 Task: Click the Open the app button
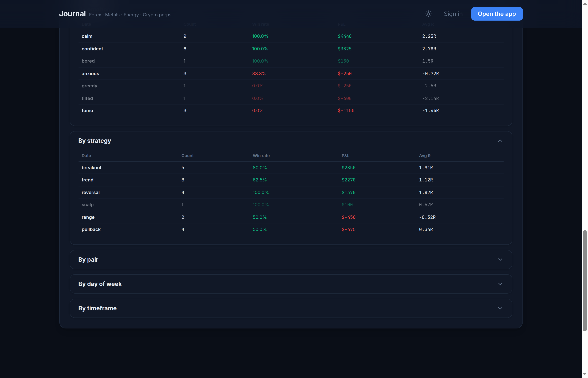point(497,14)
